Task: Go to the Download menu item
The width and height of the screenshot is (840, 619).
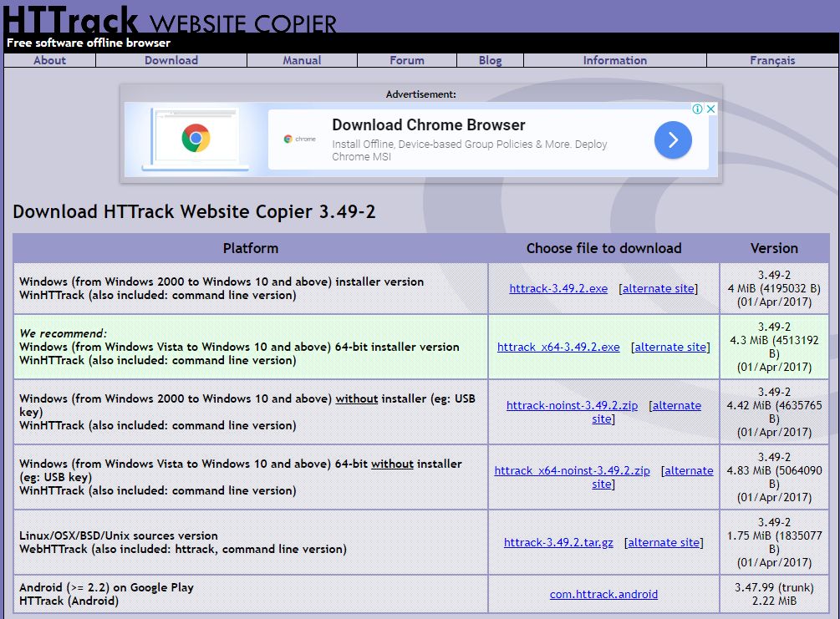Action: [x=171, y=60]
